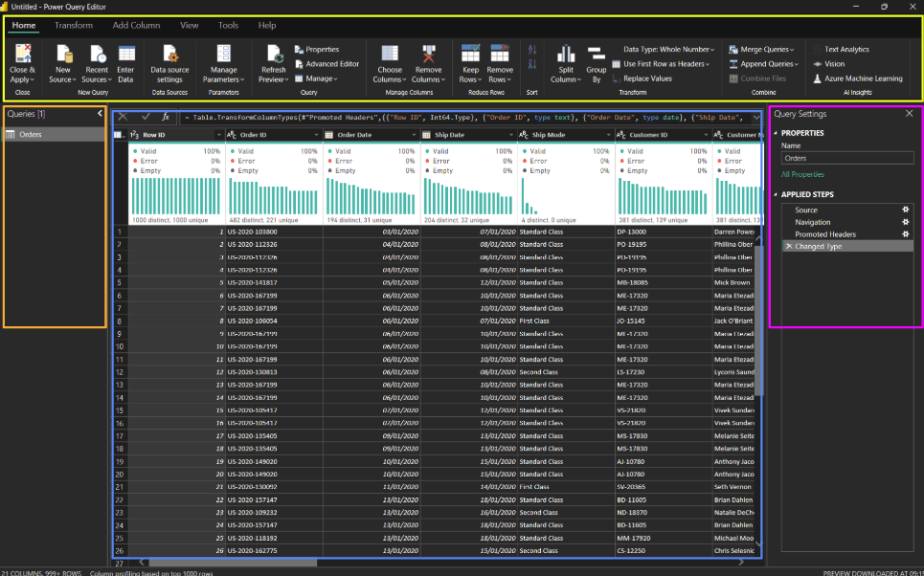The height and width of the screenshot is (576, 924).
Task: Switch to the Transform ribbon tab
Action: [x=74, y=25]
